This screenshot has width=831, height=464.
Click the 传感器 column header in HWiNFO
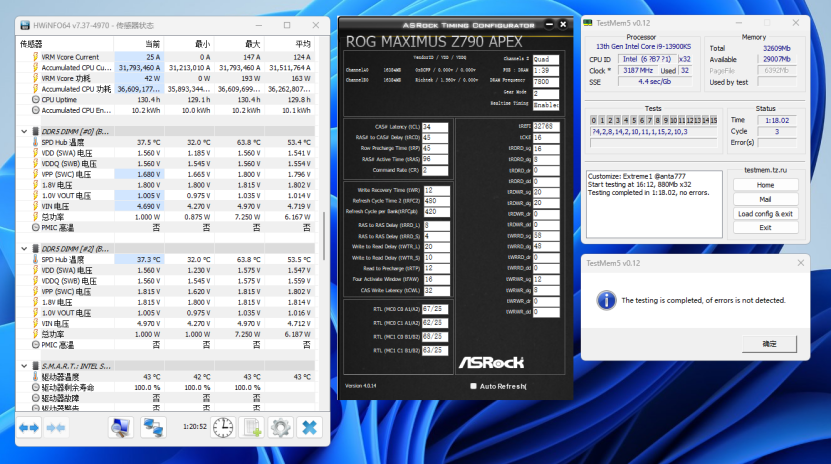(65, 44)
